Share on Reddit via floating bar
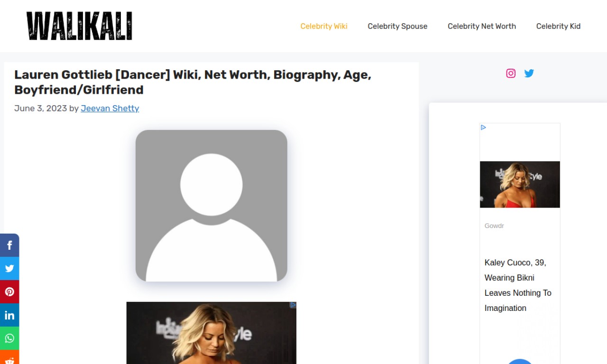This screenshot has height=364, width=607. pos(9,357)
